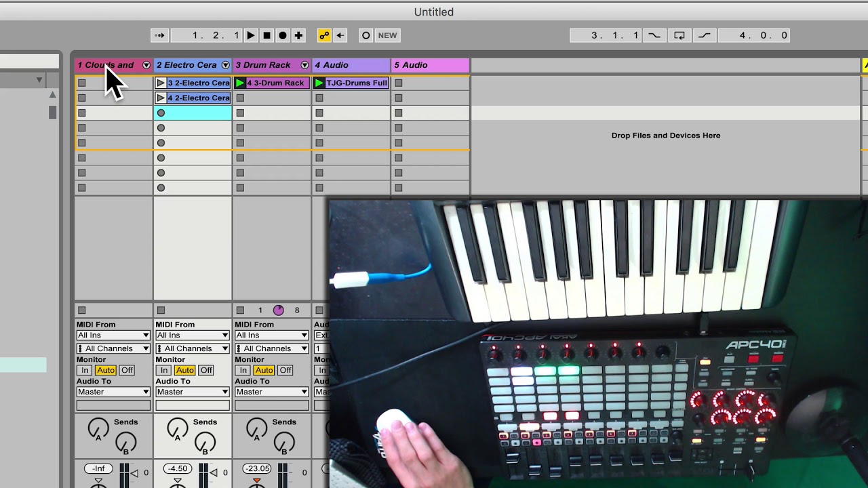Screen dimensions: 868x488
Task: Stop playback with the square Stop button
Action: 267,35
